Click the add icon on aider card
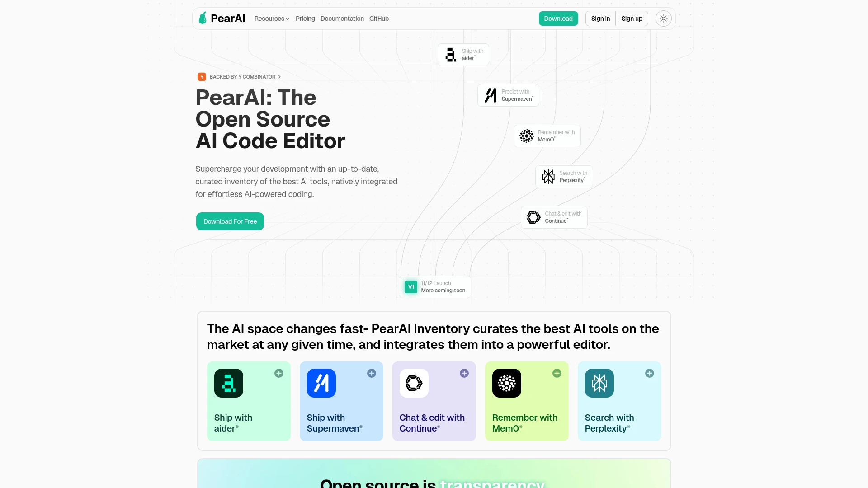The width and height of the screenshot is (868, 488). [278, 373]
